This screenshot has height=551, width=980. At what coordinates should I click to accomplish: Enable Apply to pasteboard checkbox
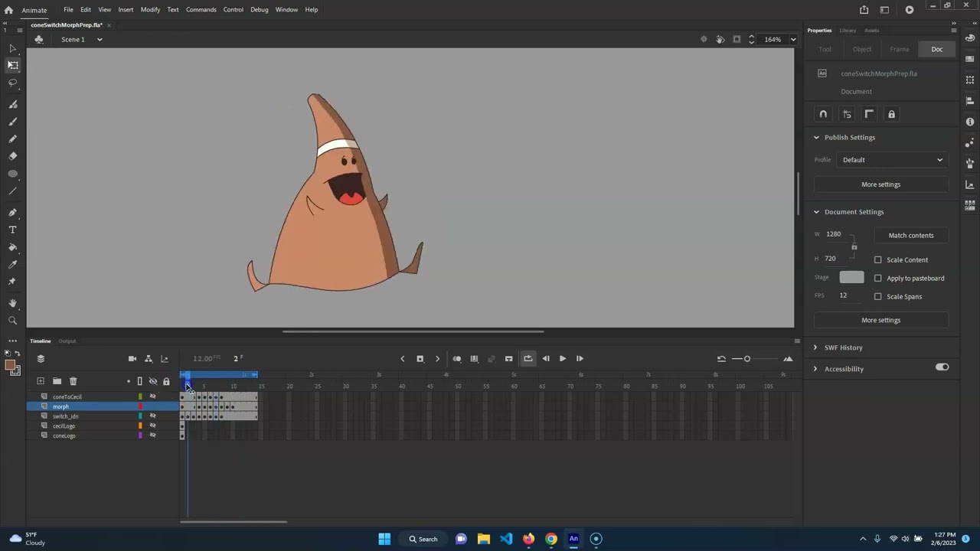878,278
